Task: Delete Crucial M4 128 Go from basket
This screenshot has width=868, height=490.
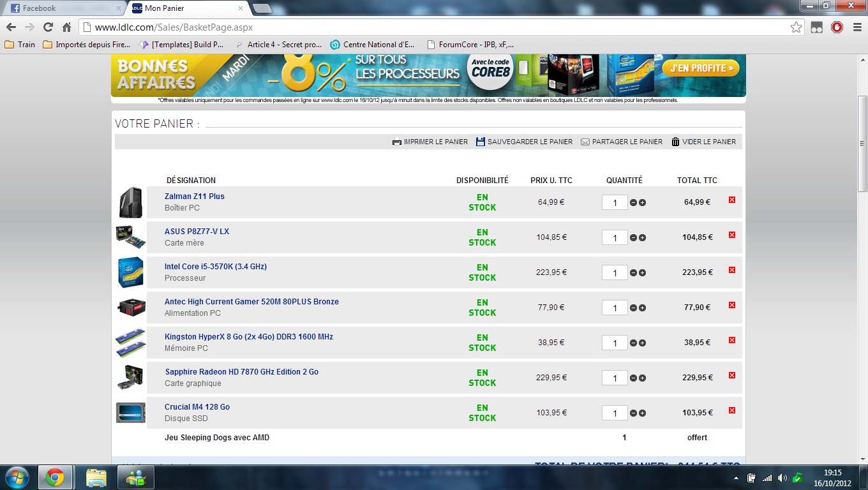Action: (732, 411)
